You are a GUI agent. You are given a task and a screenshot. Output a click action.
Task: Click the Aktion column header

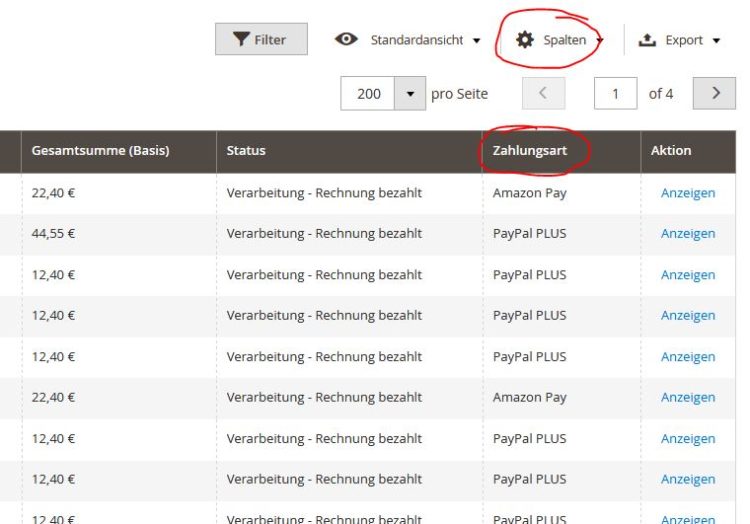[x=688, y=151]
